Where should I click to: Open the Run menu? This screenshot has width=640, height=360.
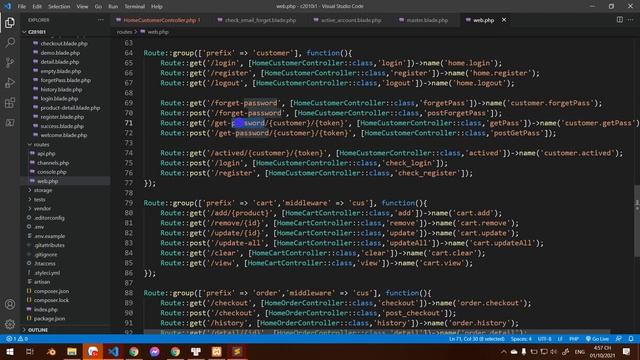tap(113, 6)
